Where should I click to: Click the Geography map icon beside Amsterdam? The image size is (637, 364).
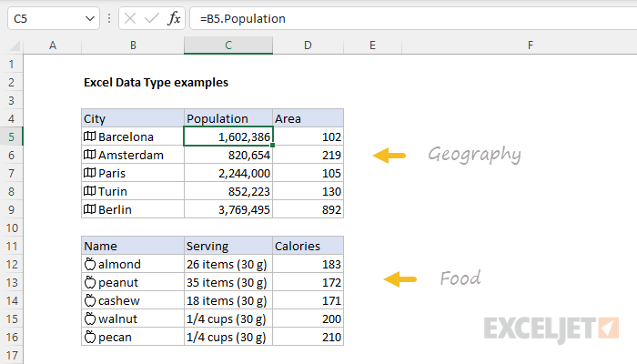pos(89,155)
